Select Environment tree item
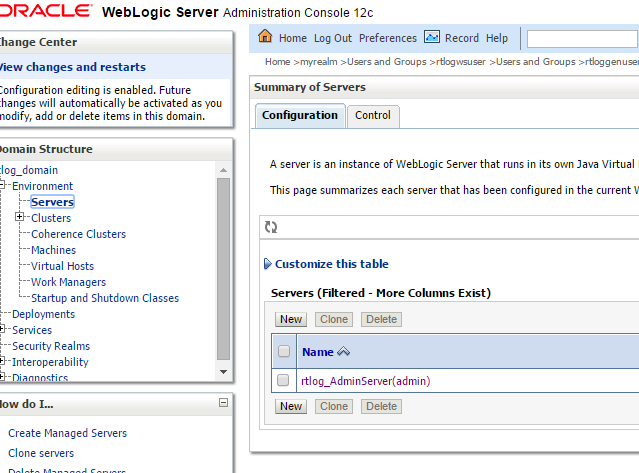This screenshot has height=473, width=639. [x=42, y=186]
